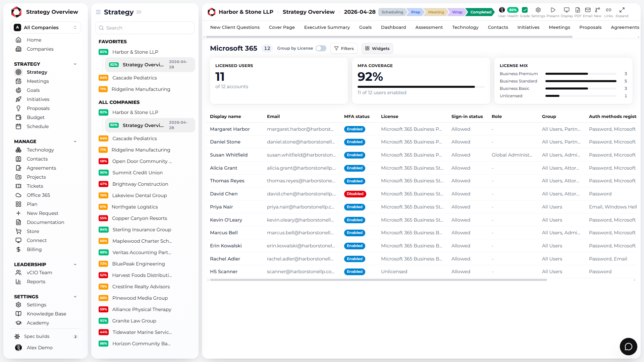Switch to the Technology tab
The image size is (644, 362).
465,27
